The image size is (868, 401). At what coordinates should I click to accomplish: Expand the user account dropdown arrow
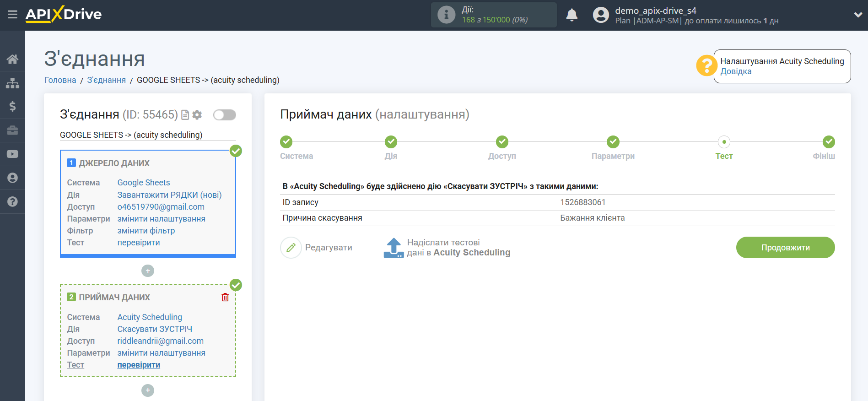pos(857,15)
